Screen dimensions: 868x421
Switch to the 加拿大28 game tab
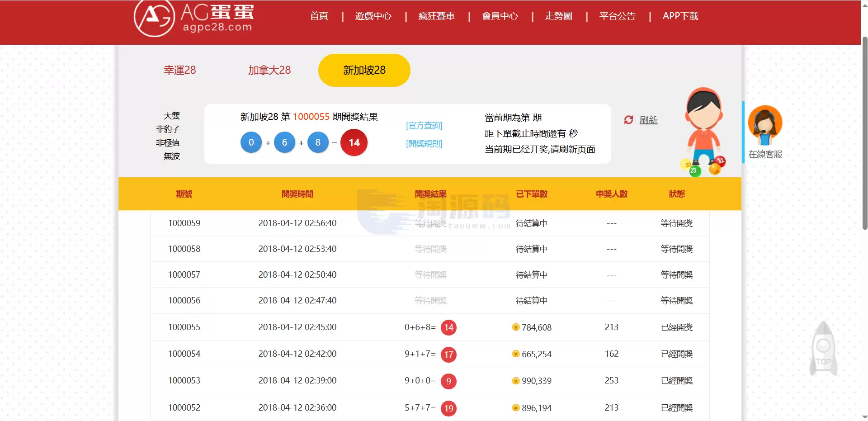click(x=269, y=70)
